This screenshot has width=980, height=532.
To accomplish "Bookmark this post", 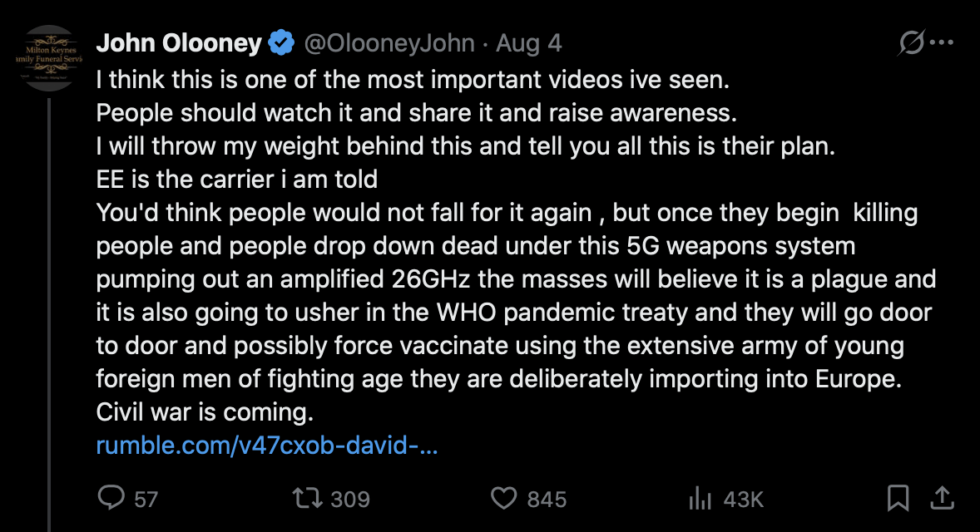I will [898, 498].
